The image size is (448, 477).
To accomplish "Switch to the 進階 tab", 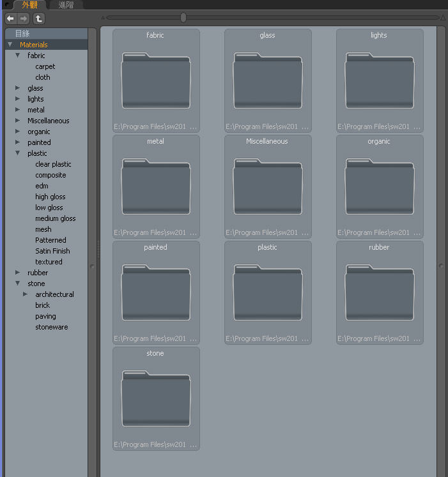I will (x=66, y=5).
